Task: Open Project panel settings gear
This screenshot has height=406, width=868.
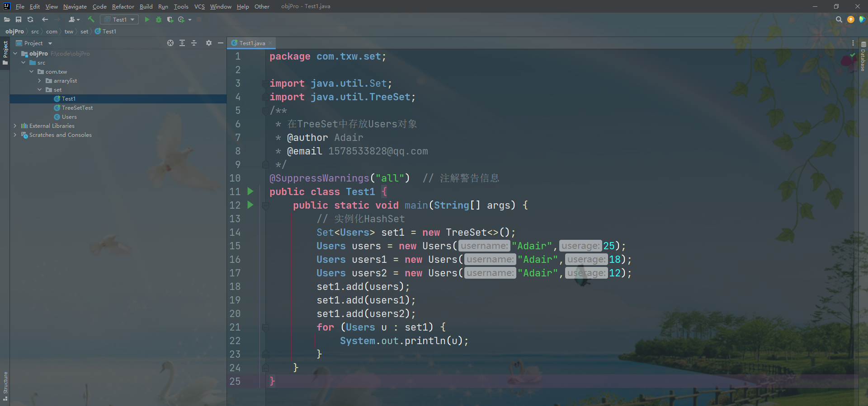Action: (x=209, y=43)
